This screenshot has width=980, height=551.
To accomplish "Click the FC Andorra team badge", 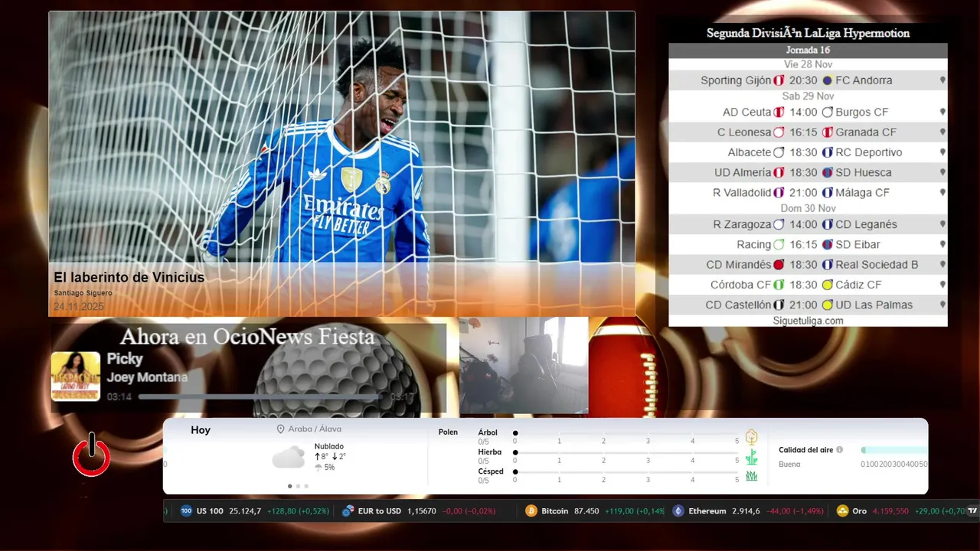I will pos(827,80).
